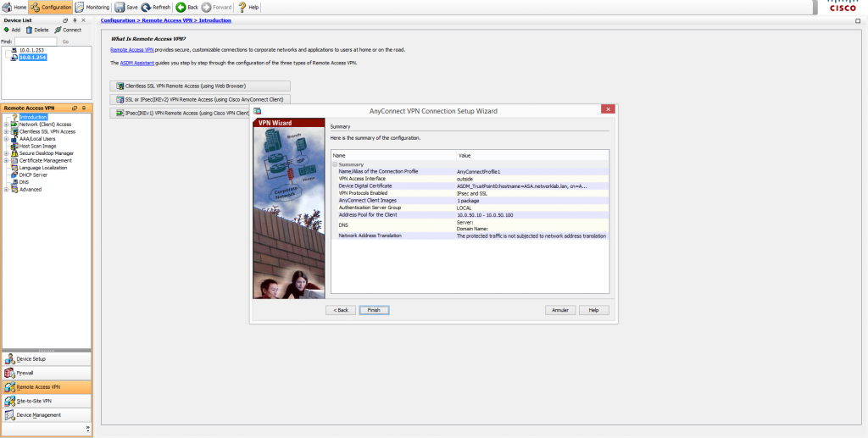Switch to the Monitoring view
Image resolution: width=868 pixels, height=438 pixels.
pyautogui.click(x=93, y=7)
